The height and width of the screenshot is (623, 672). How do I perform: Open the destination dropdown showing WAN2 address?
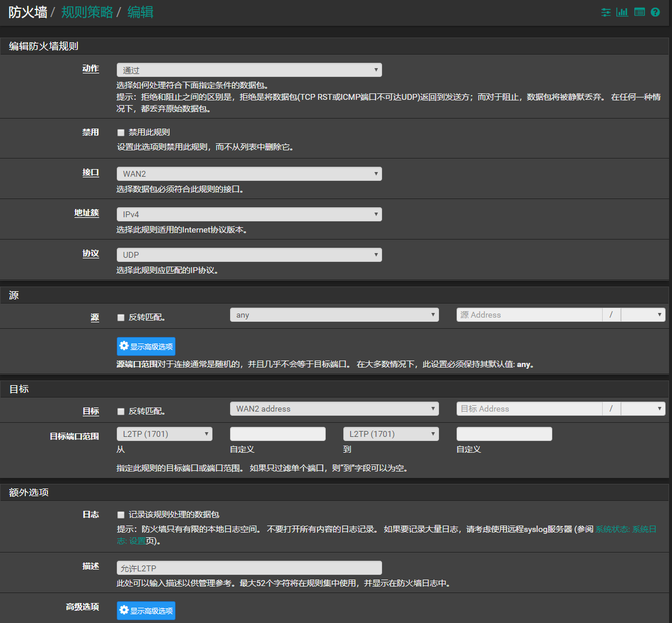pyautogui.click(x=334, y=409)
